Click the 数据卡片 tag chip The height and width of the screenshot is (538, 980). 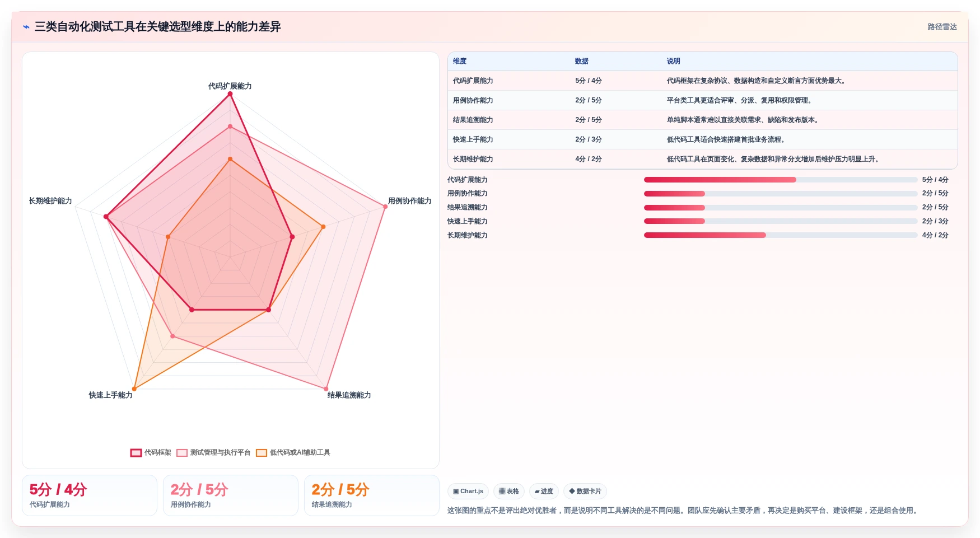pos(585,491)
